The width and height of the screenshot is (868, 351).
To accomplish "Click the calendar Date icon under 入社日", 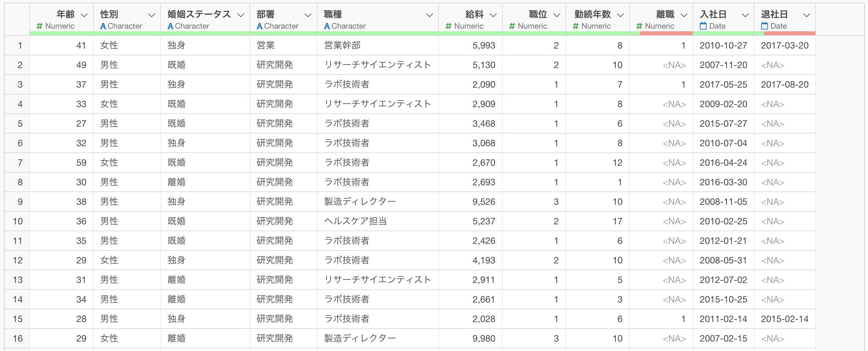I will [703, 26].
